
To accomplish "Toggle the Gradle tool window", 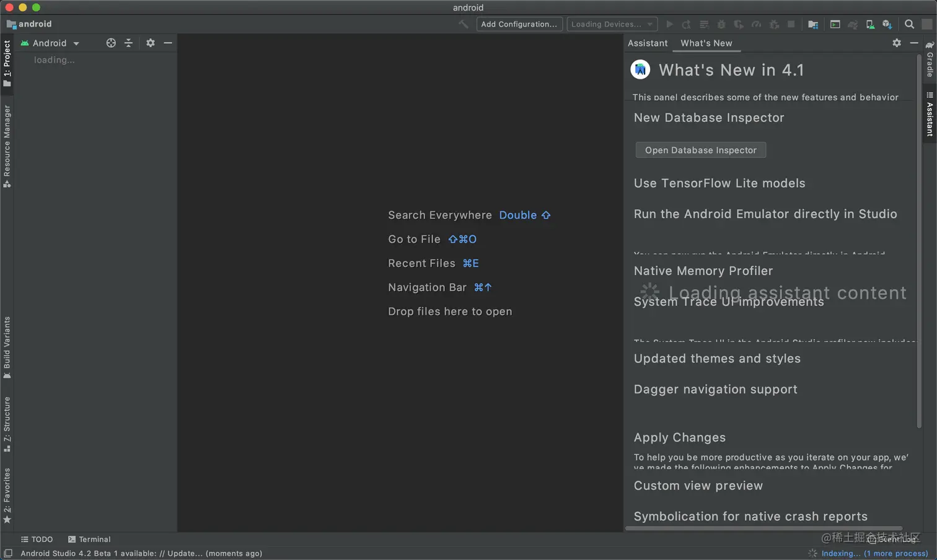I will tap(930, 59).
